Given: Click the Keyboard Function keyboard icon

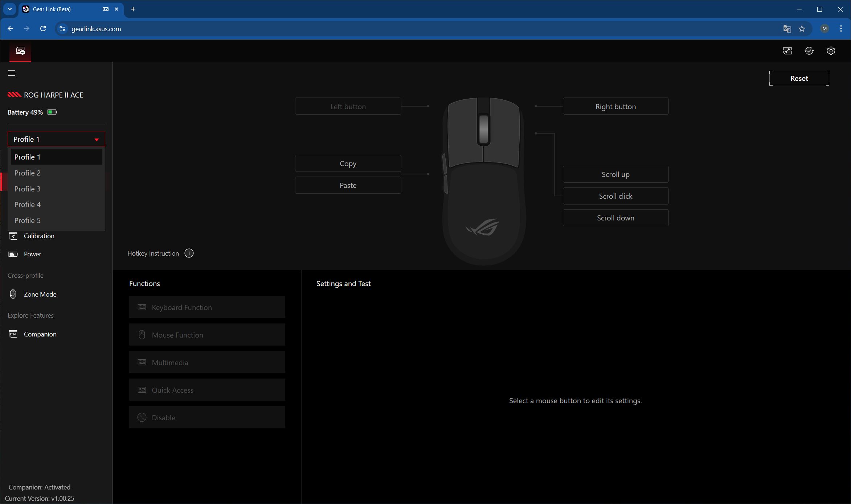Looking at the screenshot, I should click(142, 307).
